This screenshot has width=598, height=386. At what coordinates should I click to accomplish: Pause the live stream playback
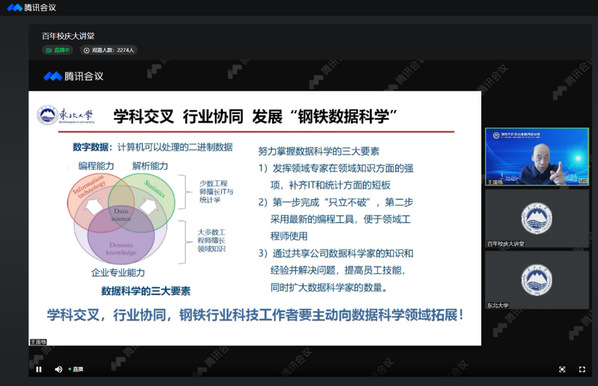pos(39,369)
